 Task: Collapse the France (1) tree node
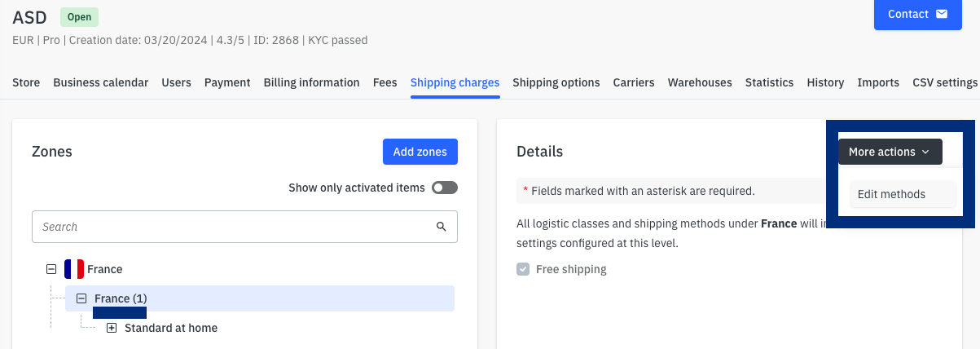81,298
